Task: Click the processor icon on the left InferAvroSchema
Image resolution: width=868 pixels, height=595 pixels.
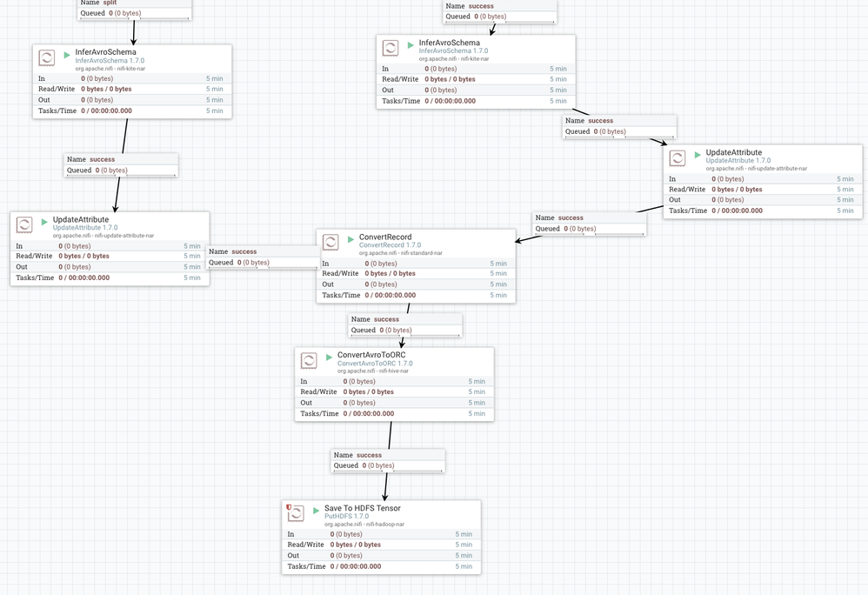Action: (47, 57)
